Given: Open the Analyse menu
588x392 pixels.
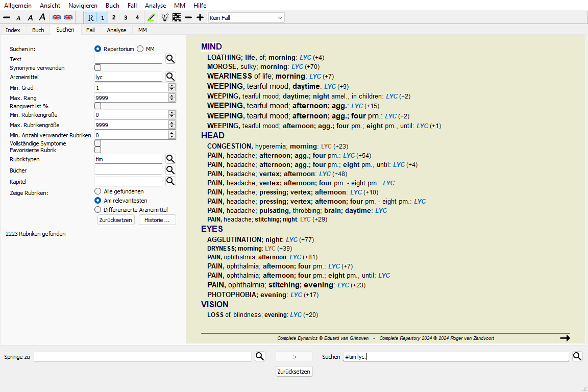Looking at the screenshot, I should click(x=155, y=5).
